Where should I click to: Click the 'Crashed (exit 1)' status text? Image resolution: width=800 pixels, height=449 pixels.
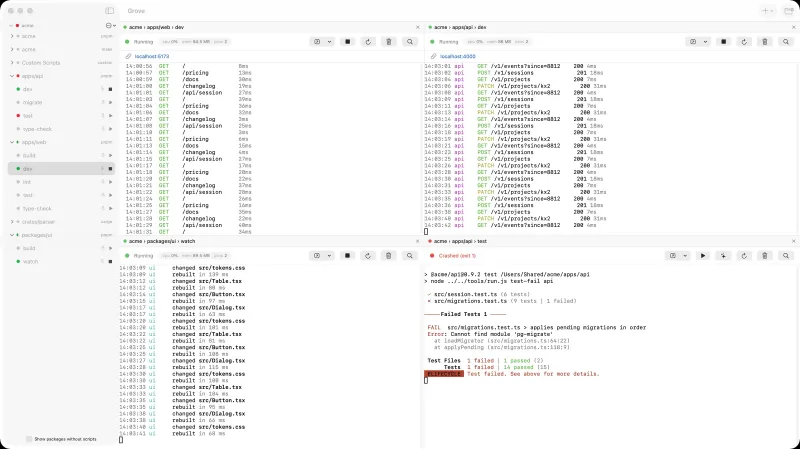[457, 256]
